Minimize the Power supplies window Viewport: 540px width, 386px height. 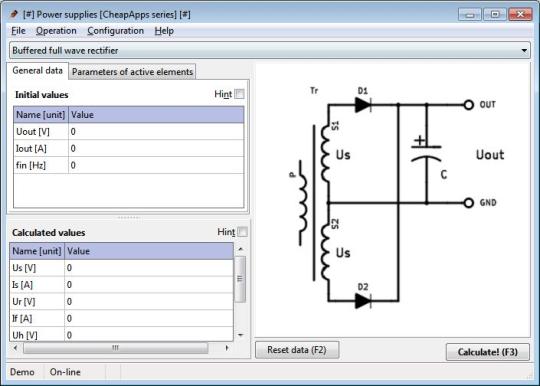click(x=470, y=14)
